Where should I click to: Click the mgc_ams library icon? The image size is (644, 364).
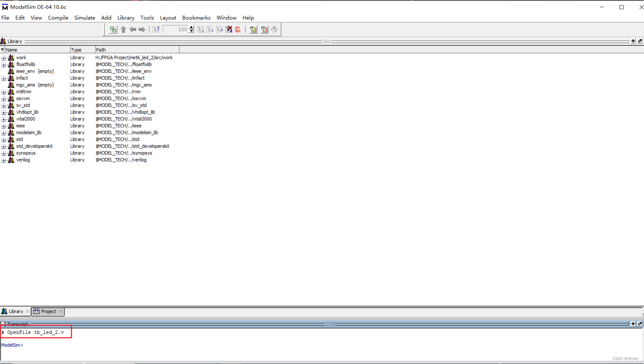tap(11, 85)
